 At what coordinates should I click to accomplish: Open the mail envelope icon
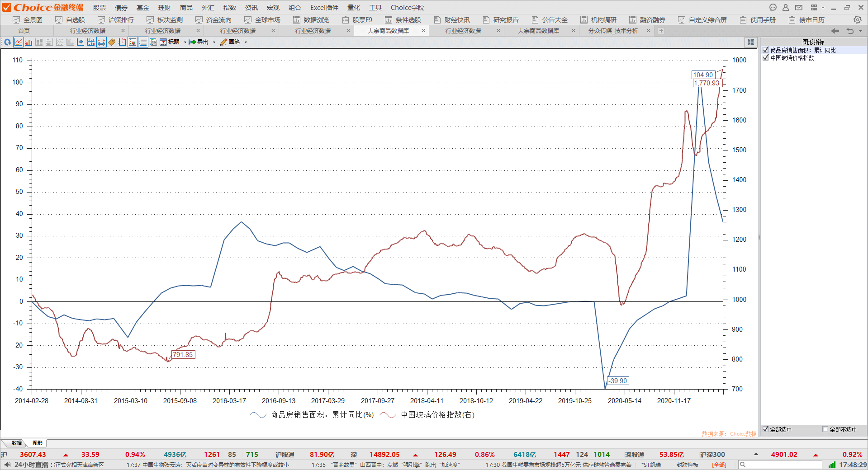(799, 7)
